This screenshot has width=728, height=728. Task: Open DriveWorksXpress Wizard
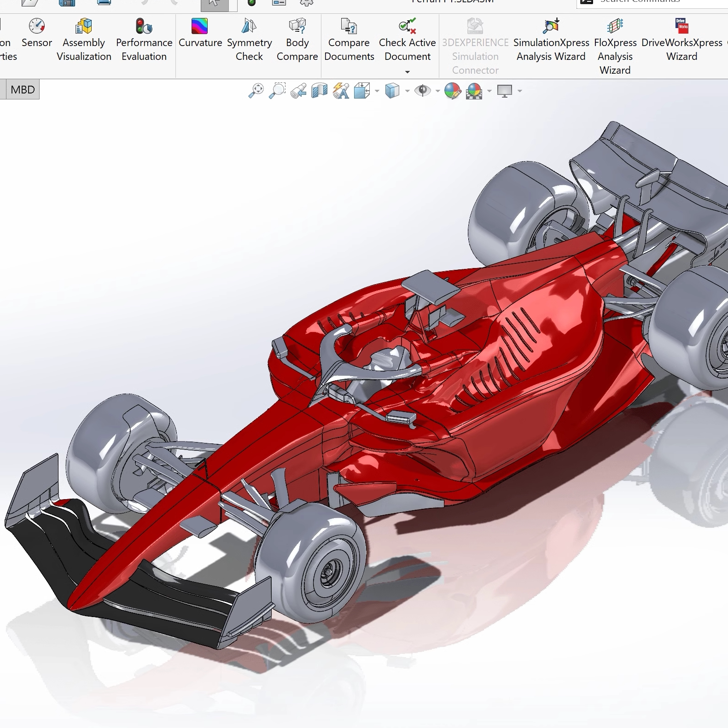[x=681, y=40]
